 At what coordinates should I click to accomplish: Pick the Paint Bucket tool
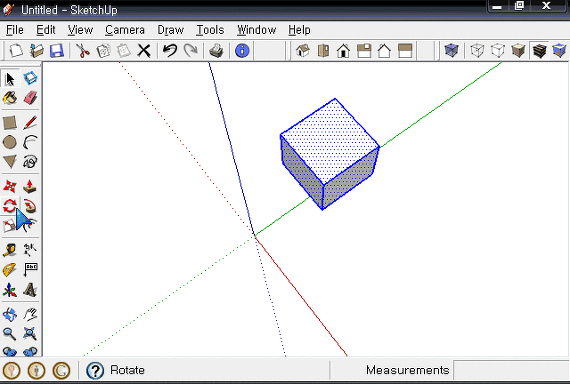10,98
